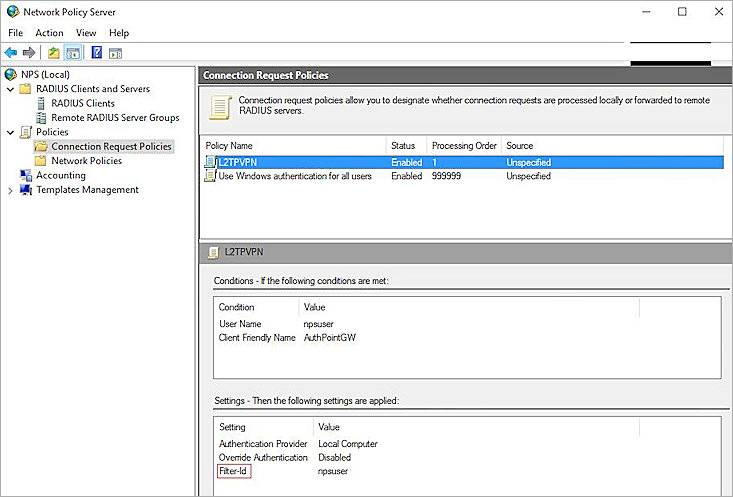Open the Help menu

click(119, 33)
